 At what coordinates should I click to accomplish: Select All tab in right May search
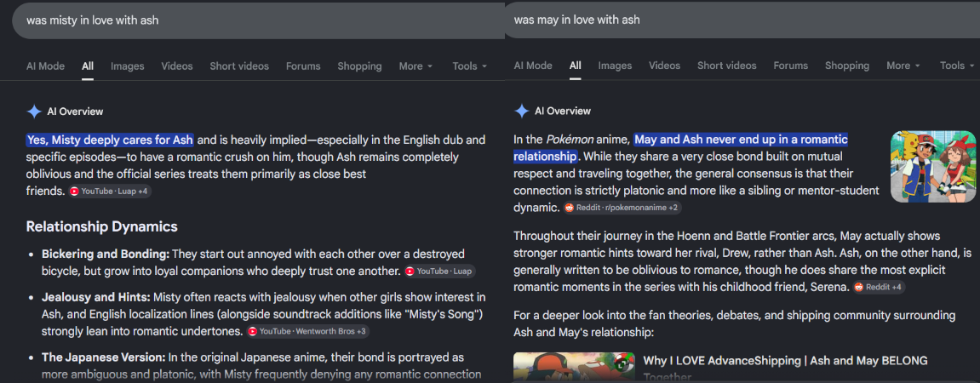575,66
